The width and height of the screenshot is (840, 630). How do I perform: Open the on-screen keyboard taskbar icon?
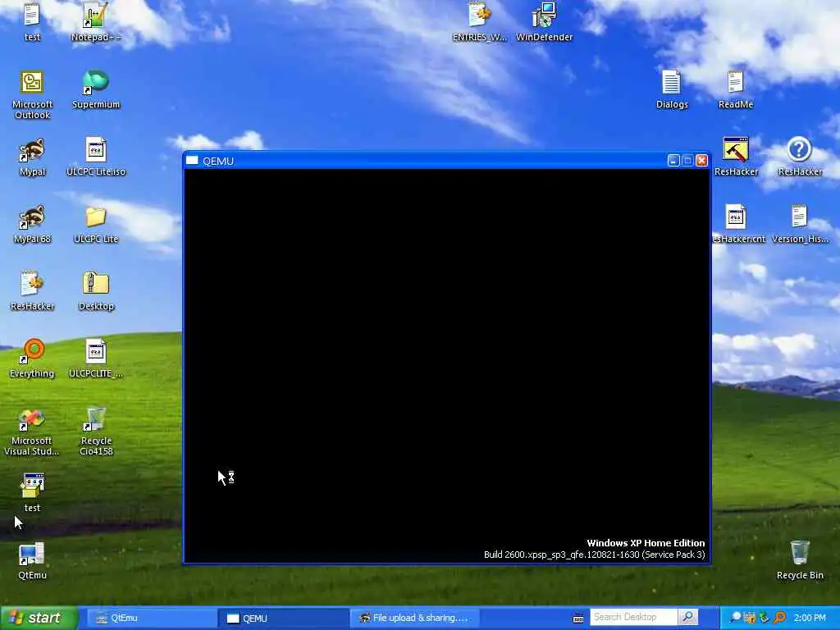pyautogui.click(x=578, y=619)
